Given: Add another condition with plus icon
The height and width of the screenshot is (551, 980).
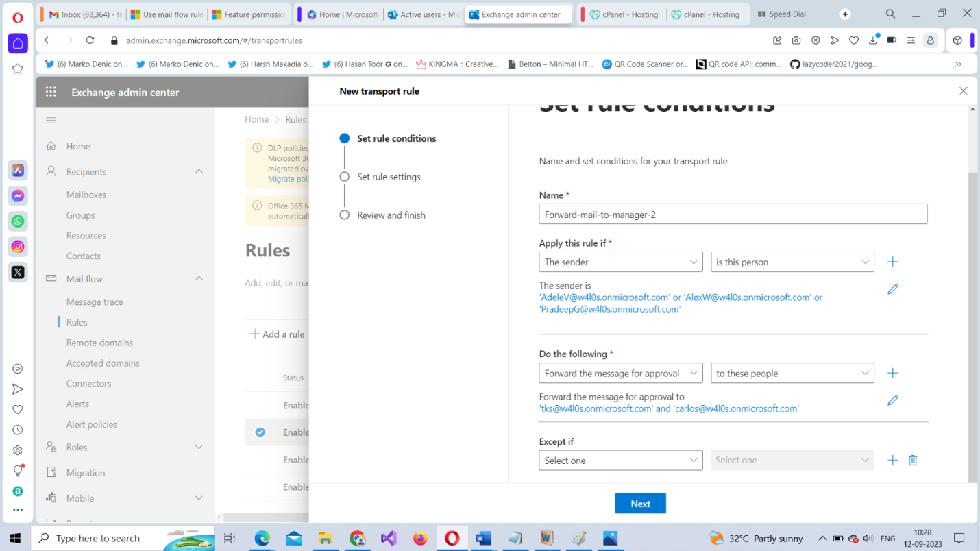Looking at the screenshot, I should coord(892,262).
